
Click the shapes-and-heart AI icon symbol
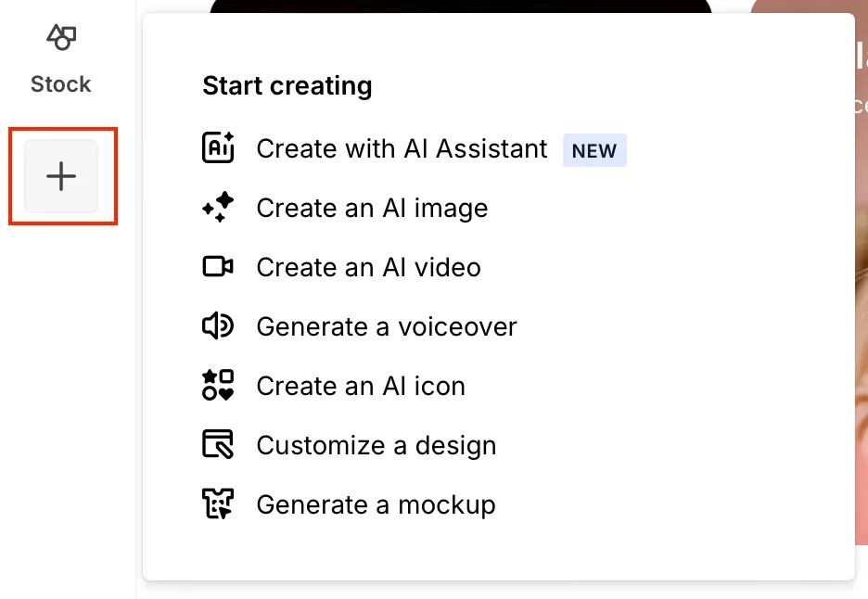(218, 386)
